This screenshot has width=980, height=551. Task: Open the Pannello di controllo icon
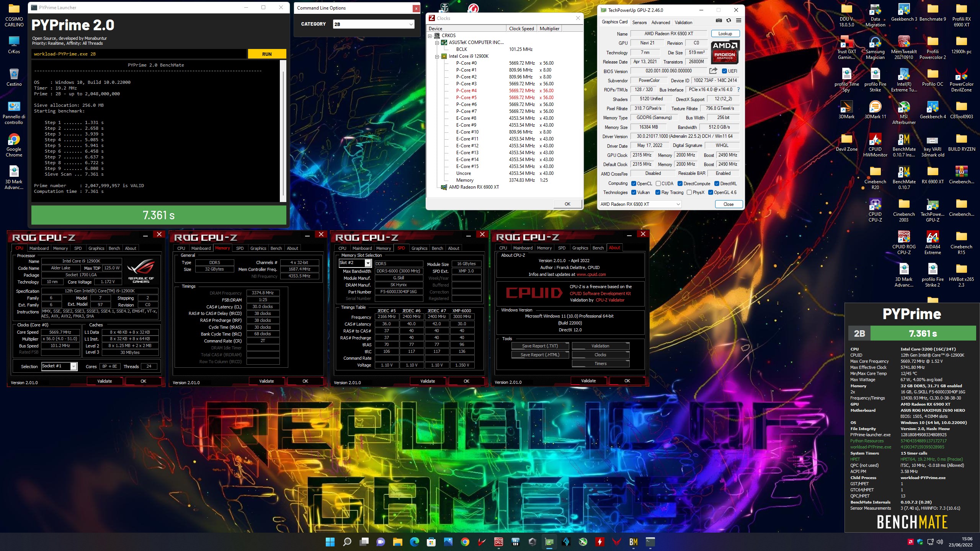pos(14,112)
